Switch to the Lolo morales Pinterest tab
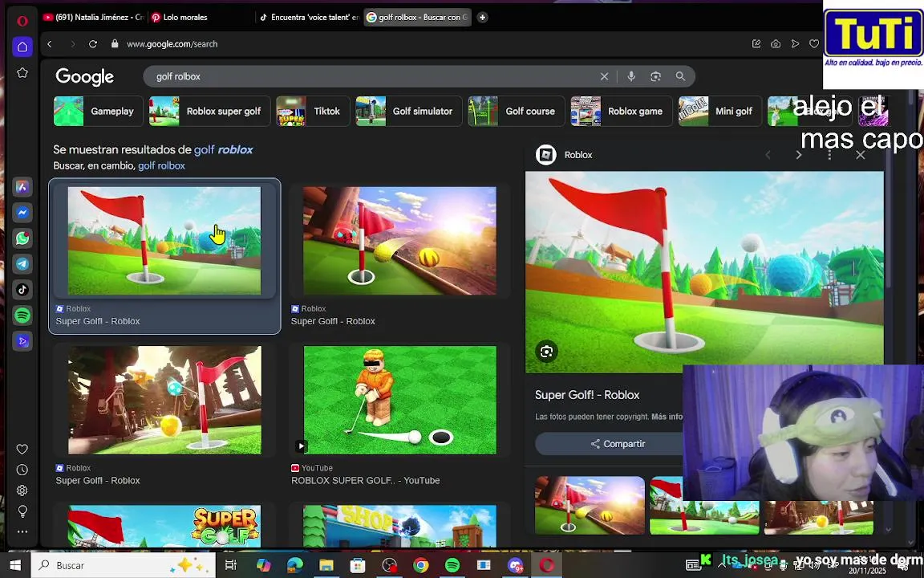 [x=201, y=17]
